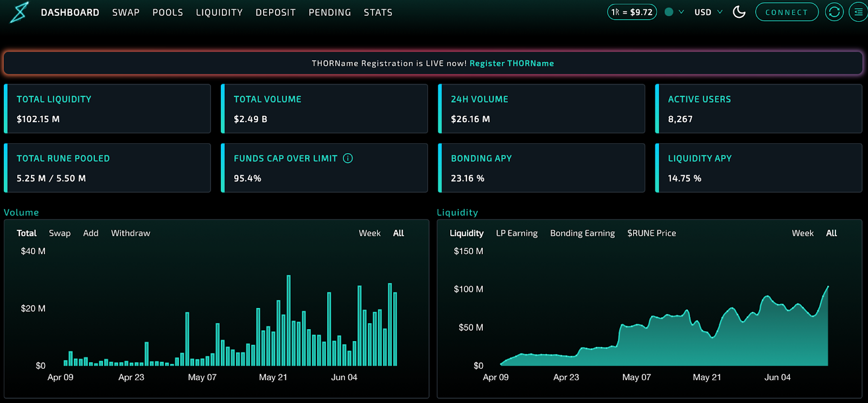The width and height of the screenshot is (868, 403).
Task: Switch Volume chart to Week view
Action: 369,233
